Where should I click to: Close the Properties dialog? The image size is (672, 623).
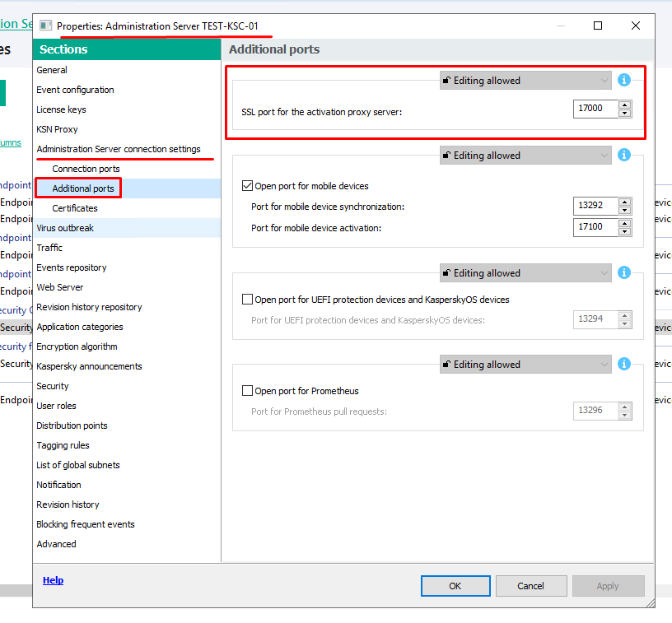click(636, 26)
